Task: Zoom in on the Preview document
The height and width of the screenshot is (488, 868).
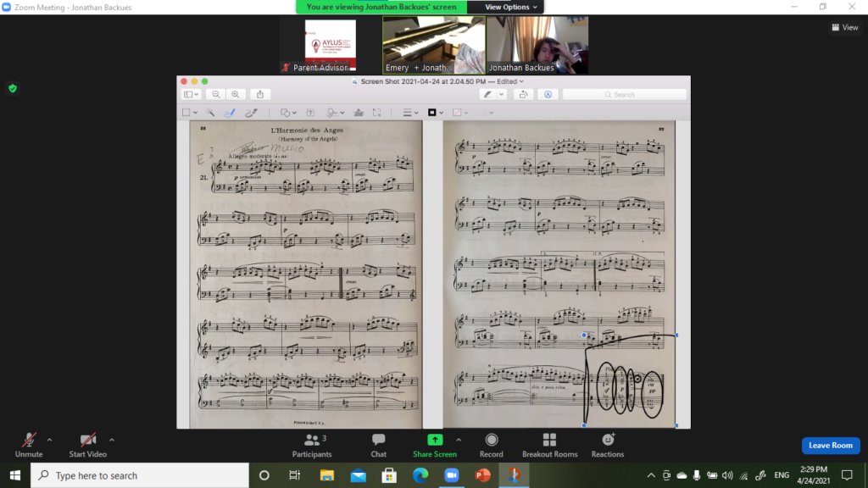Action: [x=236, y=95]
